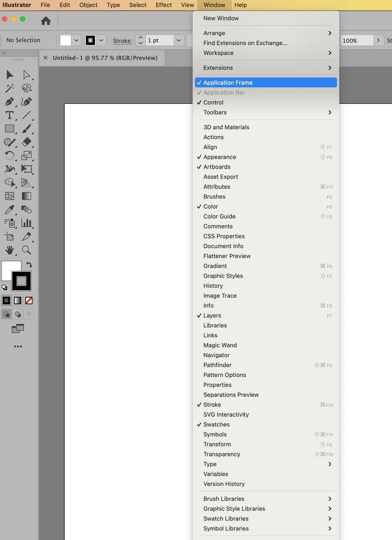
Task: Choose the Symbol Sprayer tool
Action: (x=10, y=223)
